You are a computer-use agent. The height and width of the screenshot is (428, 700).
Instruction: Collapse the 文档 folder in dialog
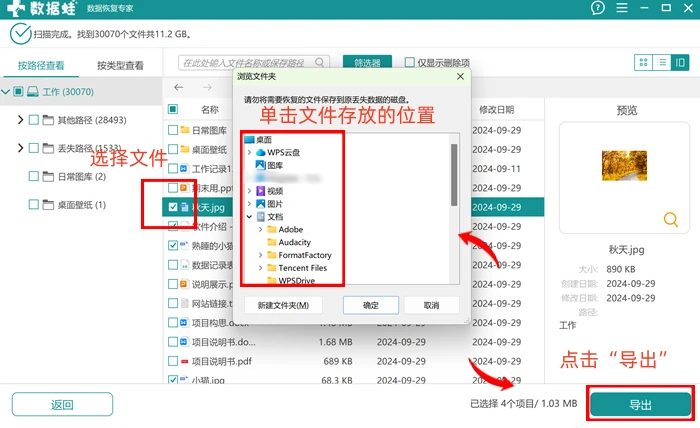[249, 217]
